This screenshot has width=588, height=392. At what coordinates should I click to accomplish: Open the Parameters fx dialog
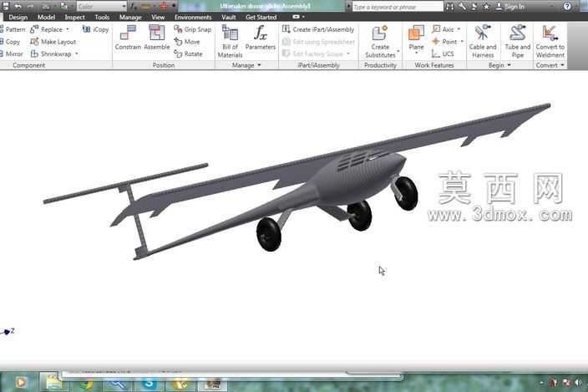pyautogui.click(x=261, y=38)
